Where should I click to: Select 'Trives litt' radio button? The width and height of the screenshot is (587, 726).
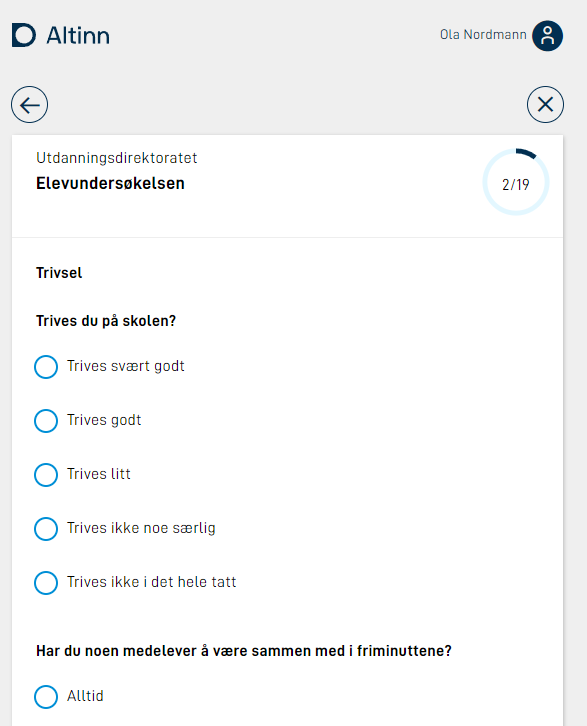tap(46, 475)
